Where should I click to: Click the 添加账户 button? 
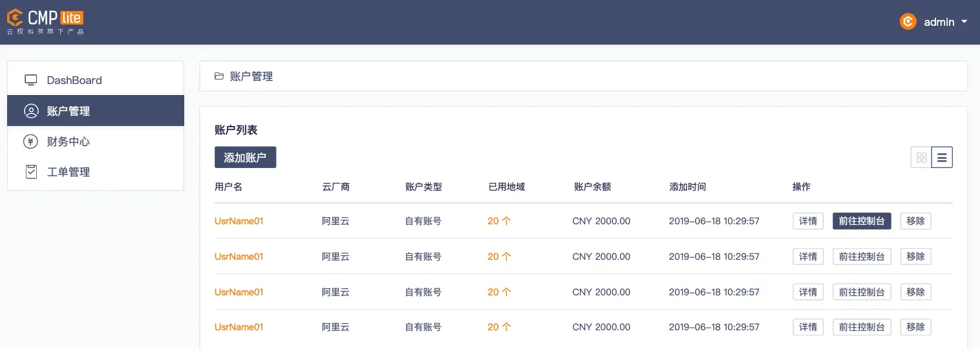pyautogui.click(x=245, y=157)
